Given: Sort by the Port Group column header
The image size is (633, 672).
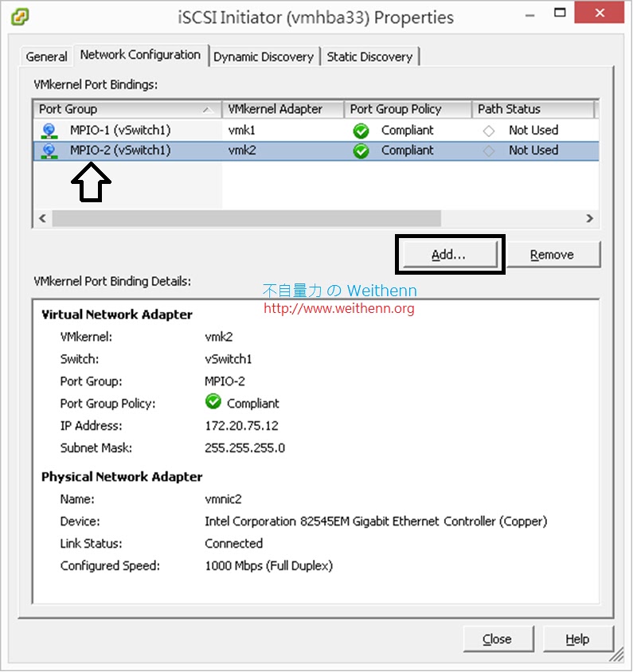Looking at the screenshot, I should tap(127, 109).
